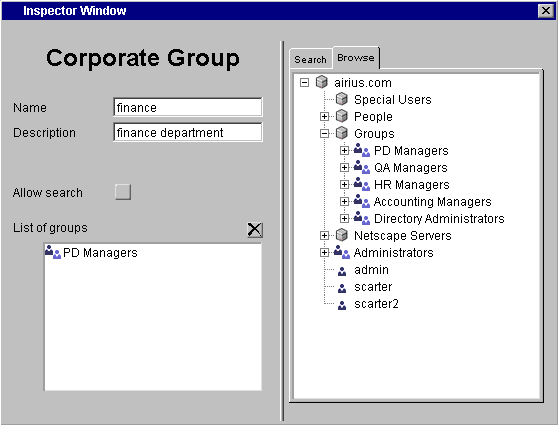Expand the Administrators node
The image size is (558, 425).
324,252
